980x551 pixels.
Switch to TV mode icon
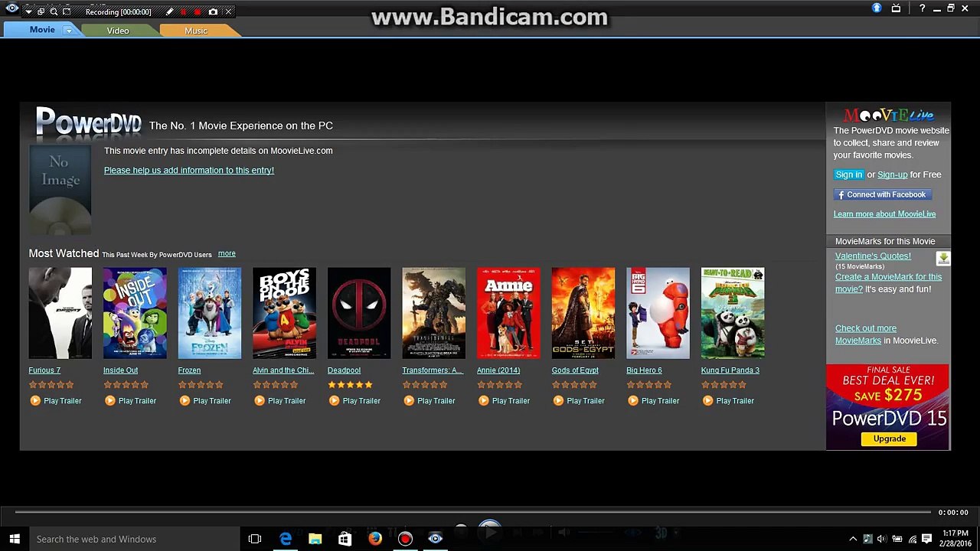[x=896, y=8]
